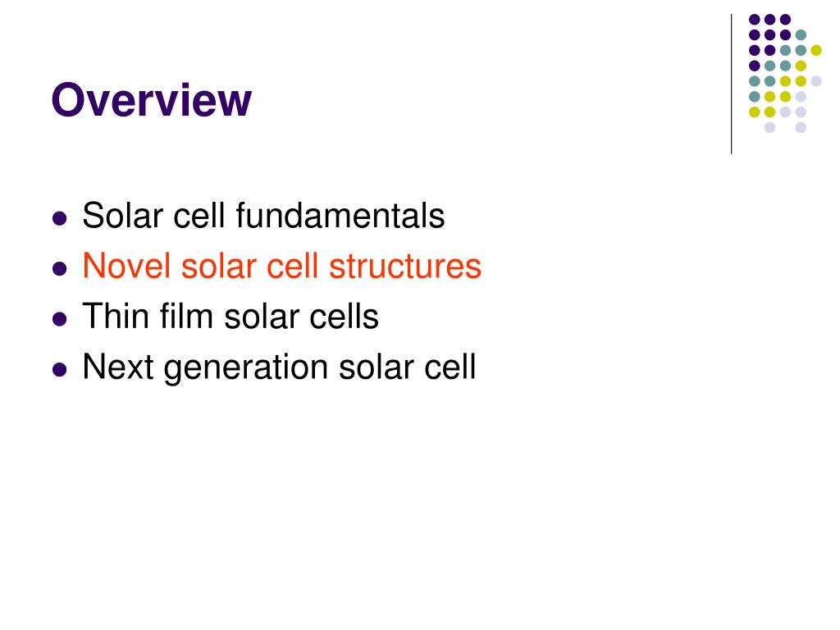Click the word Novel in the orange bullet
Image resolution: width=840 pixels, height=630 pixels.
click(126, 267)
